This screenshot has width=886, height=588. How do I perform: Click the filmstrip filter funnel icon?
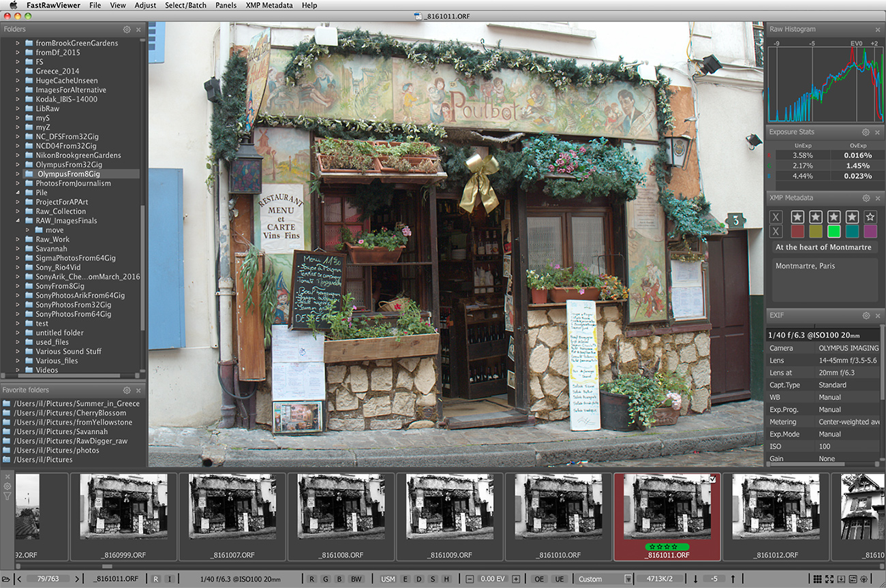pyautogui.click(x=7, y=496)
